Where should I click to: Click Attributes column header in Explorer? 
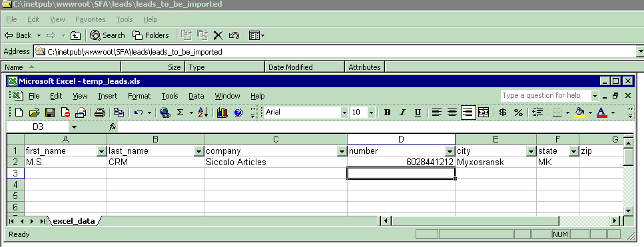pyautogui.click(x=364, y=67)
